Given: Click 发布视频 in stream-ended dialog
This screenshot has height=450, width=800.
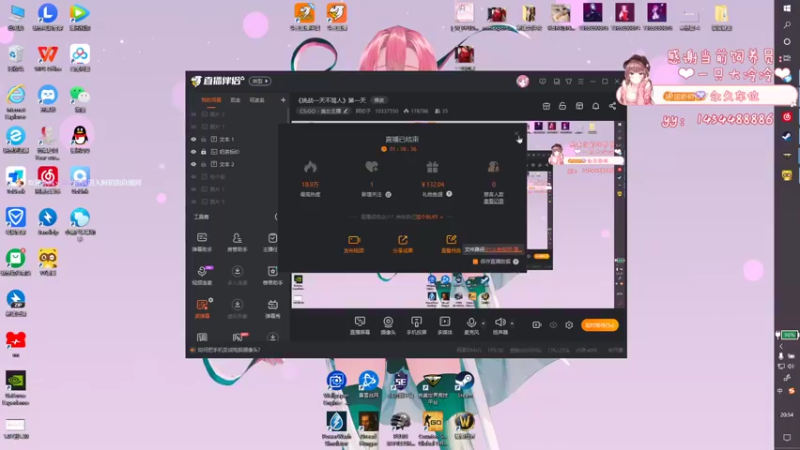Looking at the screenshot, I should click(354, 244).
